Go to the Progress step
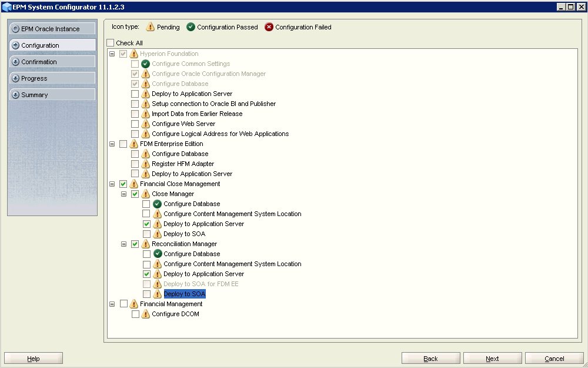Screen dimensions: 588x368 [52, 78]
